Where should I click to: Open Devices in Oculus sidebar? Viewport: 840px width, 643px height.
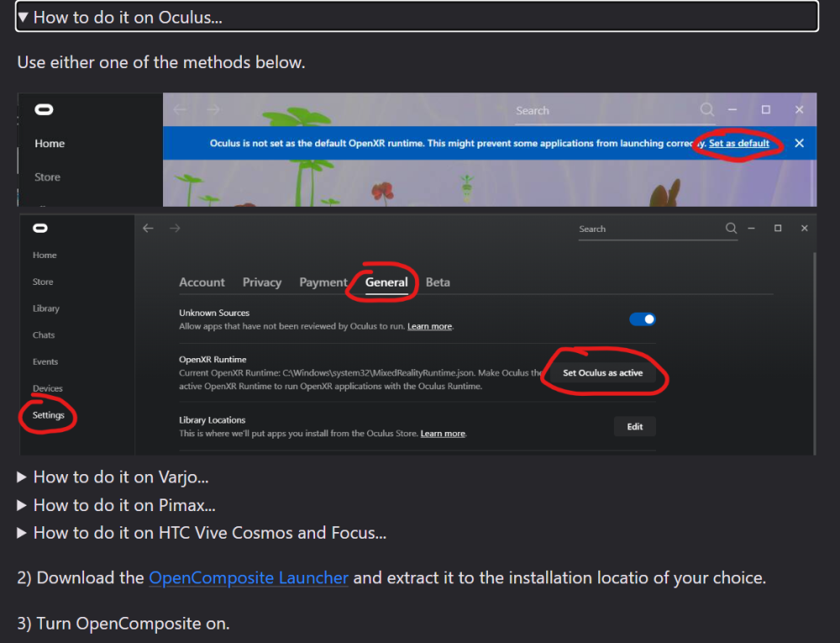click(x=48, y=388)
